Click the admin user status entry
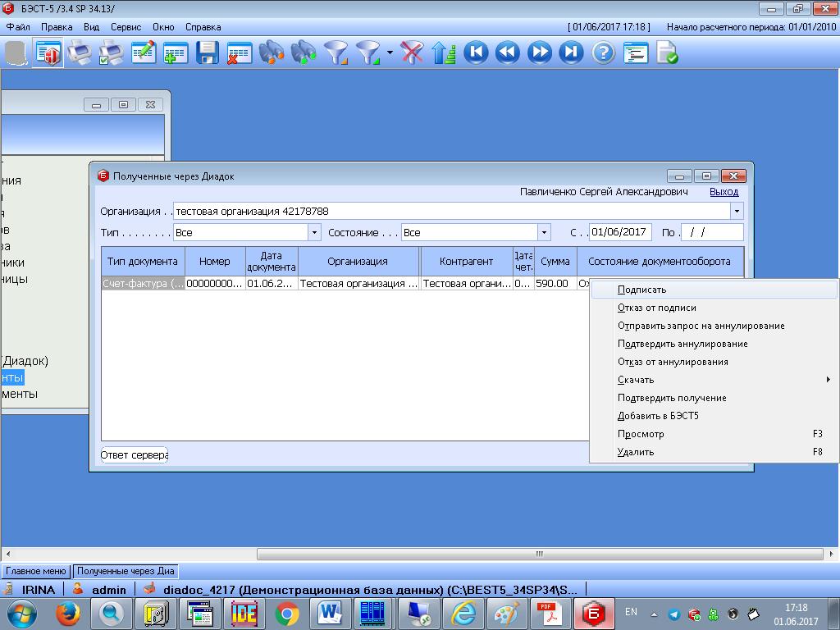 (100, 589)
